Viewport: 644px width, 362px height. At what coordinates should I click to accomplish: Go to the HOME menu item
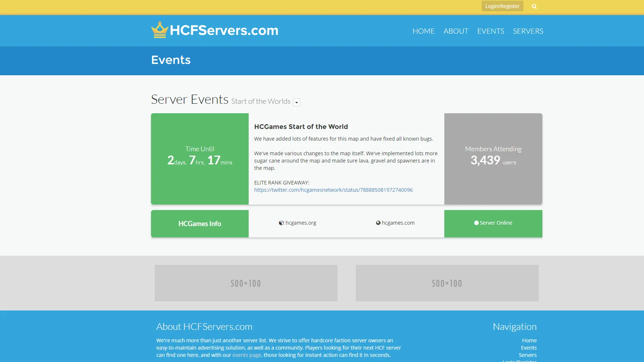tap(423, 31)
